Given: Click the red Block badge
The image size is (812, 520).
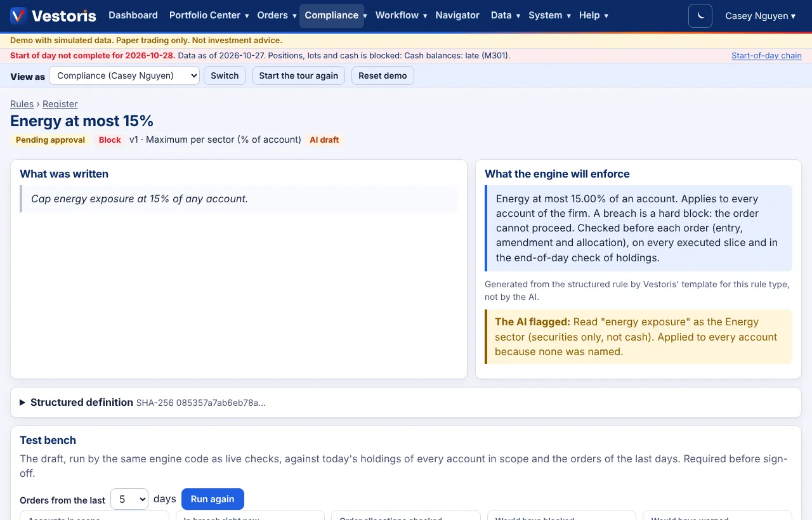Looking at the screenshot, I should [x=110, y=140].
